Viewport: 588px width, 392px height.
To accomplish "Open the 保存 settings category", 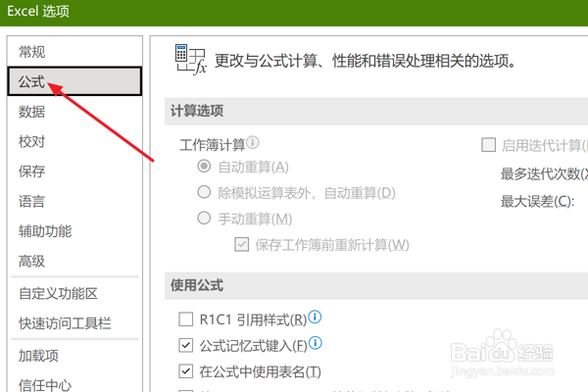I will 74,171.
